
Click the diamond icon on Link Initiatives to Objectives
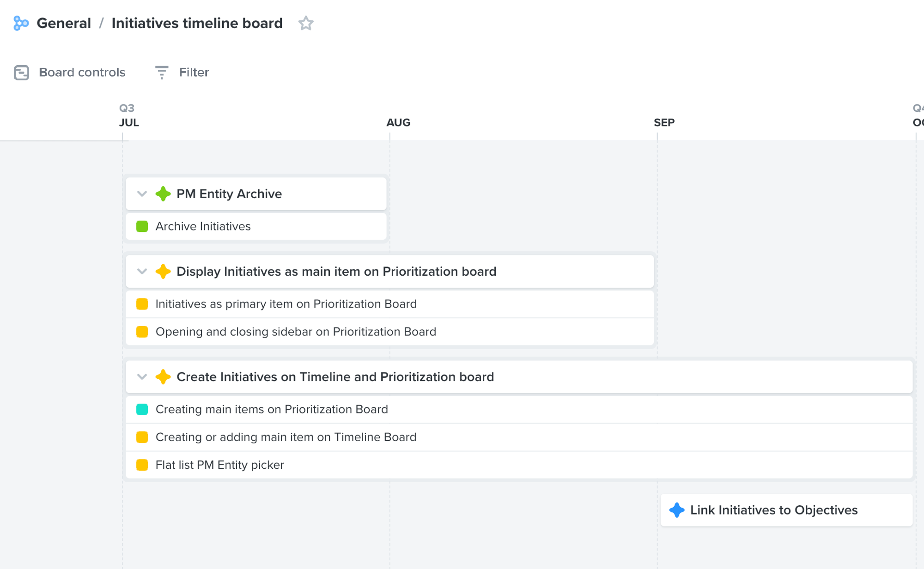click(676, 510)
